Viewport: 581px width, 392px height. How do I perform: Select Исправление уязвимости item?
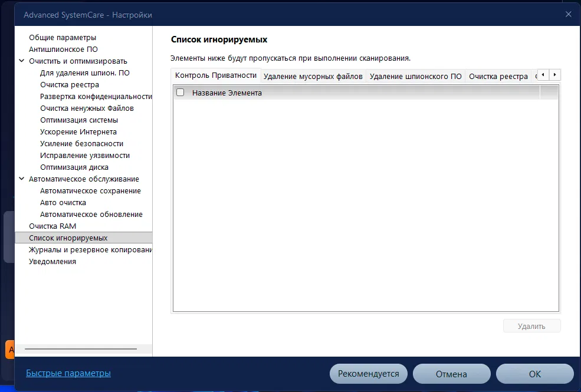click(x=85, y=156)
